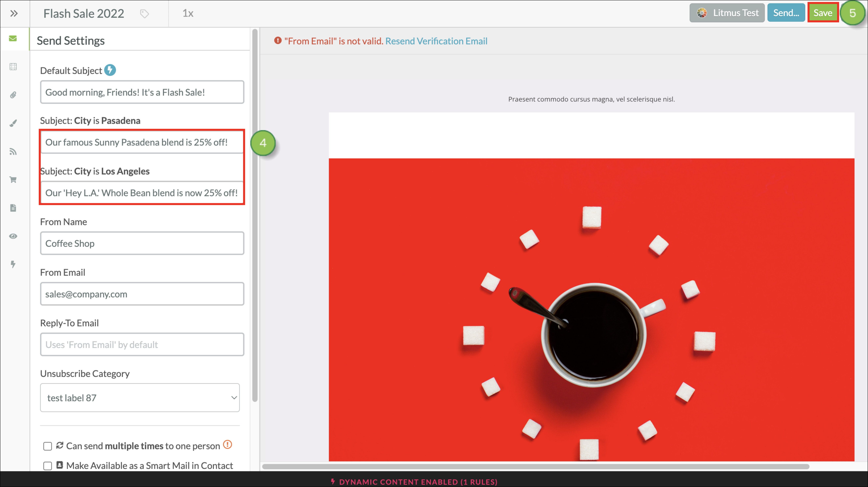Click the contact card icon beside Smart Mail
The image size is (868, 487).
pos(60,465)
